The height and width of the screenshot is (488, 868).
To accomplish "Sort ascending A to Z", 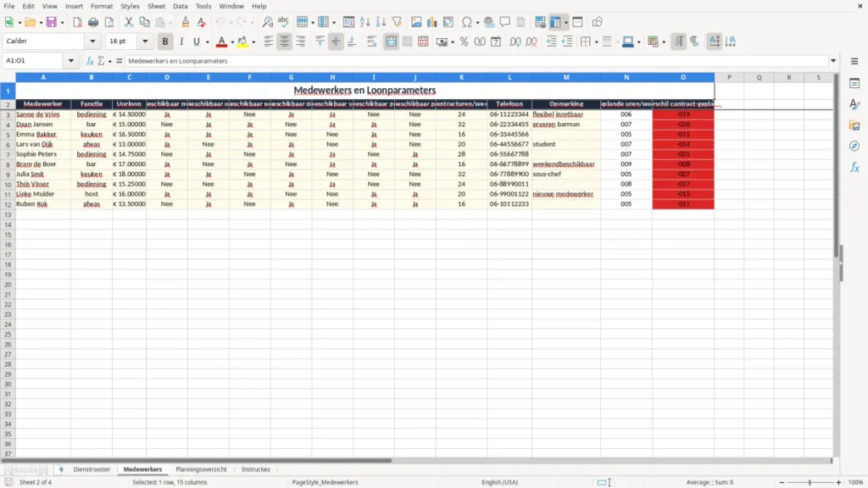I will tap(364, 22).
